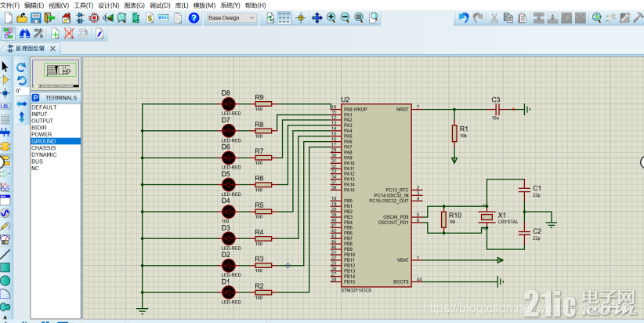Open 编辑(E) menu
The width and height of the screenshot is (644, 323).
(34, 5)
